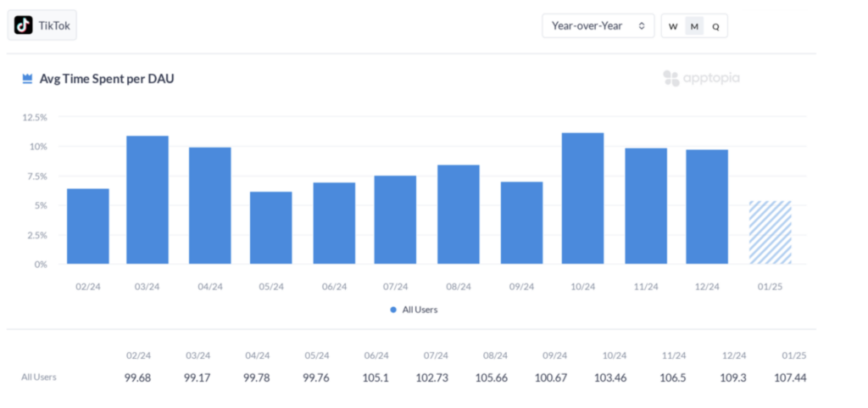Screen dimensions: 868x408
Task: Click the 99.68 table value
Action: [137, 377]
